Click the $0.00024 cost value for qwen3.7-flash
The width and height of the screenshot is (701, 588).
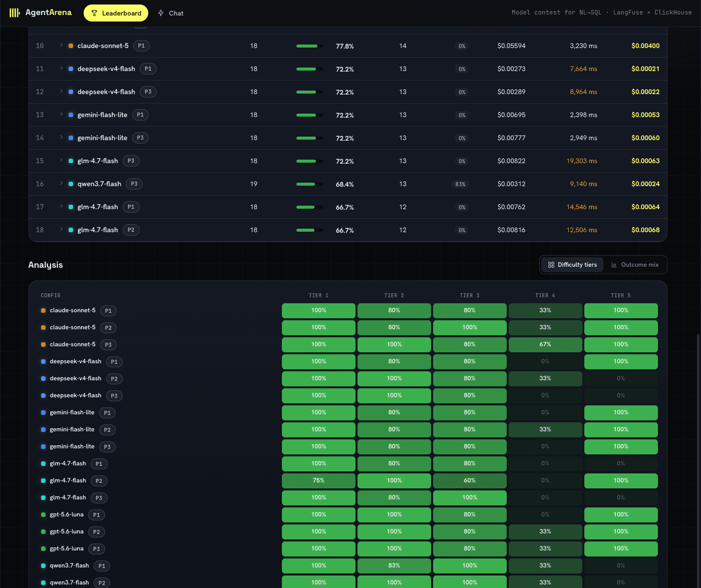(645, 184)
